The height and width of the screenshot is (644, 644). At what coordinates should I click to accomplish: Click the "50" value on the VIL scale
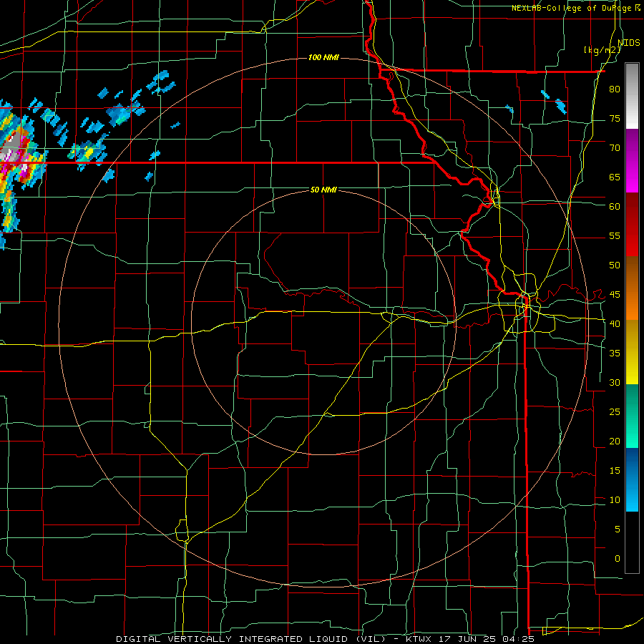pyautogui.click(x=615, y=265)
